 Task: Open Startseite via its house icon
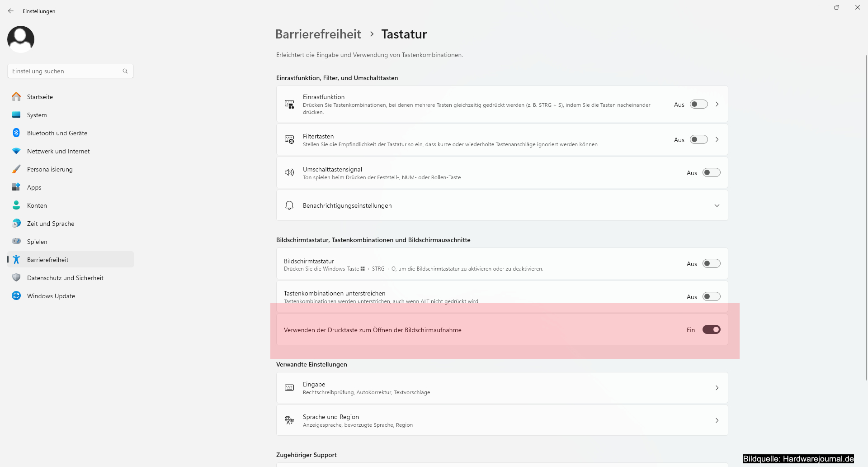pos(16,96)
